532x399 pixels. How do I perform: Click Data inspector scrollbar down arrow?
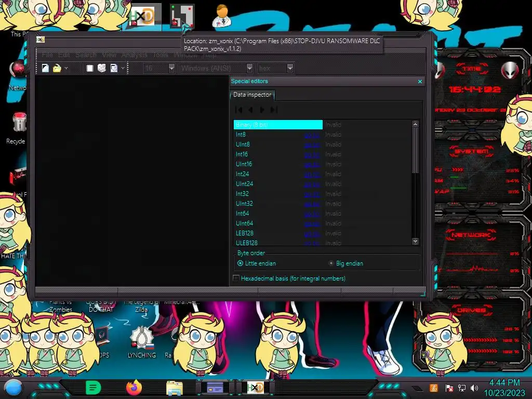(415, 241)
